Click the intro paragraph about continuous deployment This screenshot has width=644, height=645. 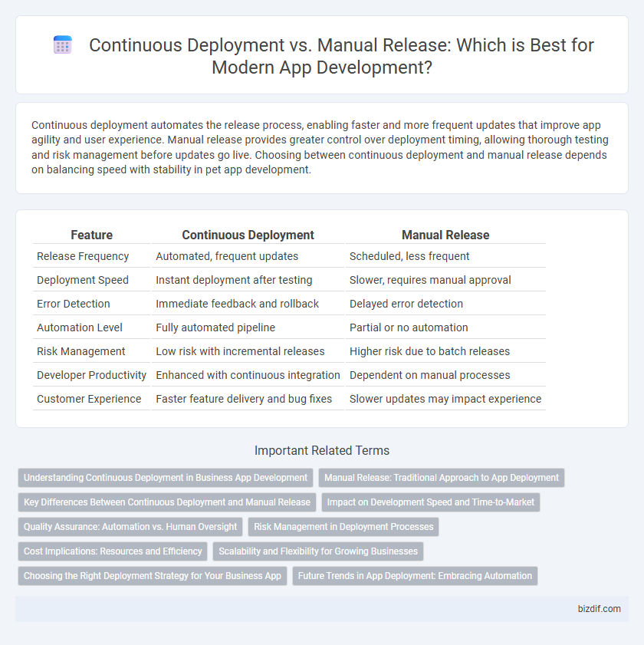[x=320, y=147]
